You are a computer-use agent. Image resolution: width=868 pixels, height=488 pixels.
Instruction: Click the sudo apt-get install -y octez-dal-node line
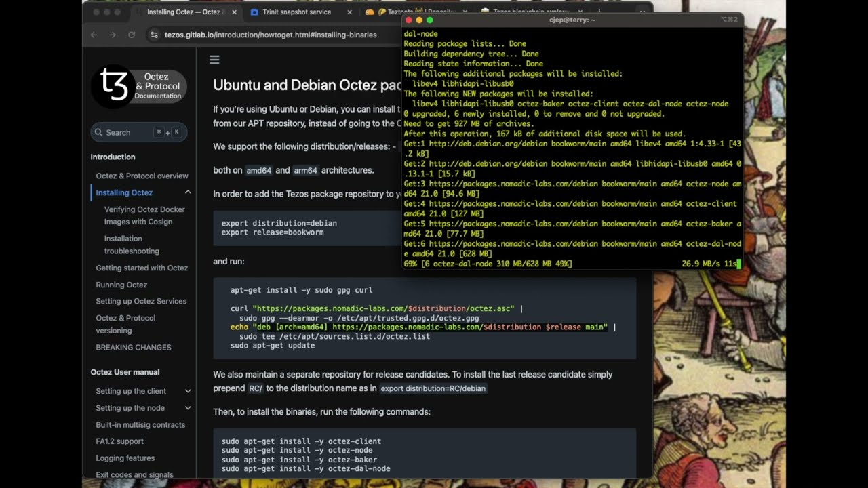point(306,469)
